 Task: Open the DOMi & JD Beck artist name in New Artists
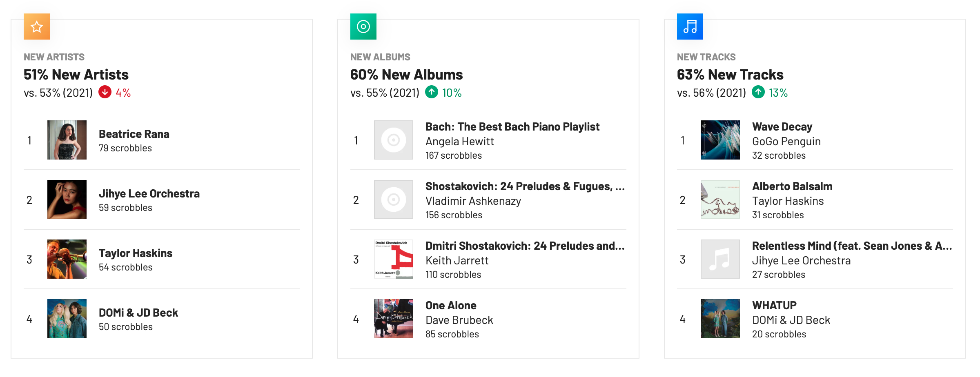(138, 313)
